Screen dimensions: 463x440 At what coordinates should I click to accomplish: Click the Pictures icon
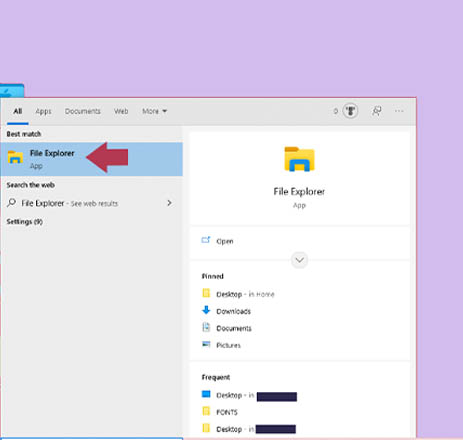(206, 344)
